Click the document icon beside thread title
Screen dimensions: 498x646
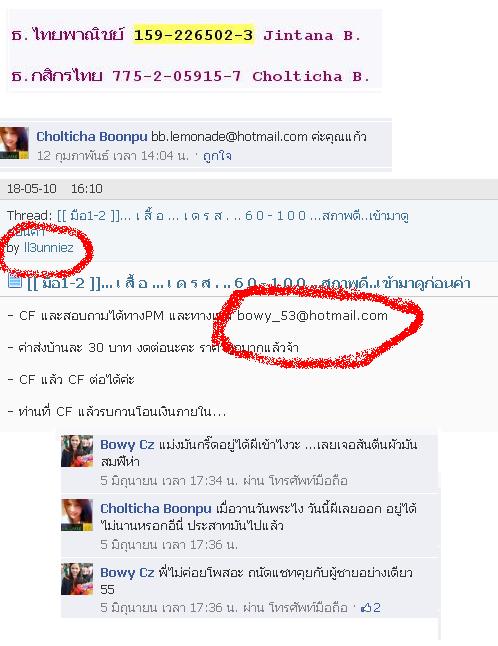pos(15,280)
